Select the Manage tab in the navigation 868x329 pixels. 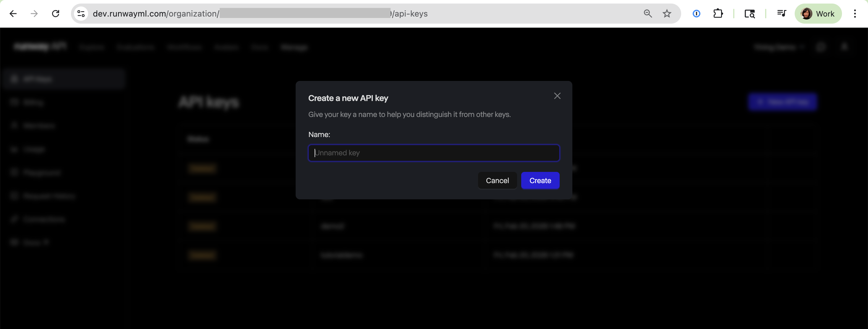click(x=294, y=47)
